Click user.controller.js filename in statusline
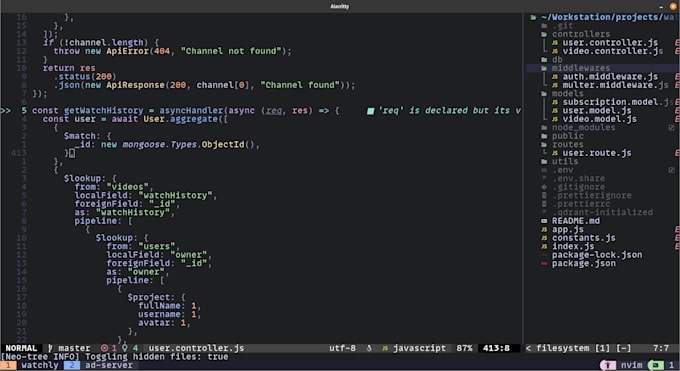680x371 pixels. (196, 348)
